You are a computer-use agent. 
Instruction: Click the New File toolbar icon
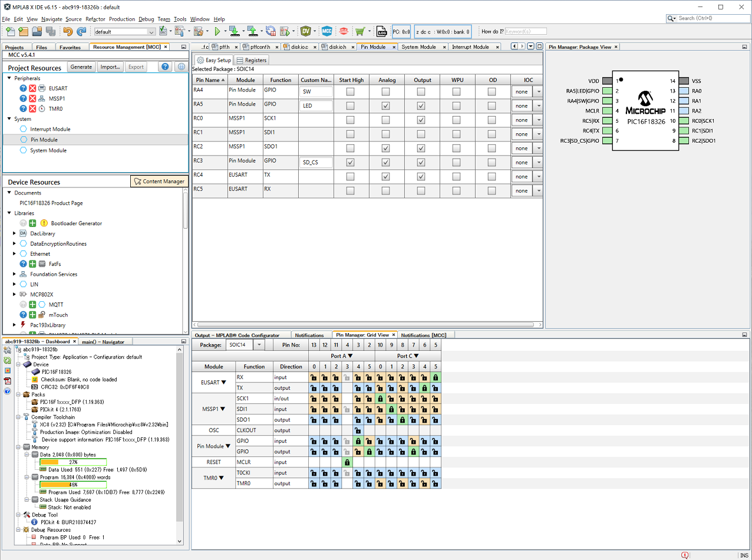(x=10, y=31)
